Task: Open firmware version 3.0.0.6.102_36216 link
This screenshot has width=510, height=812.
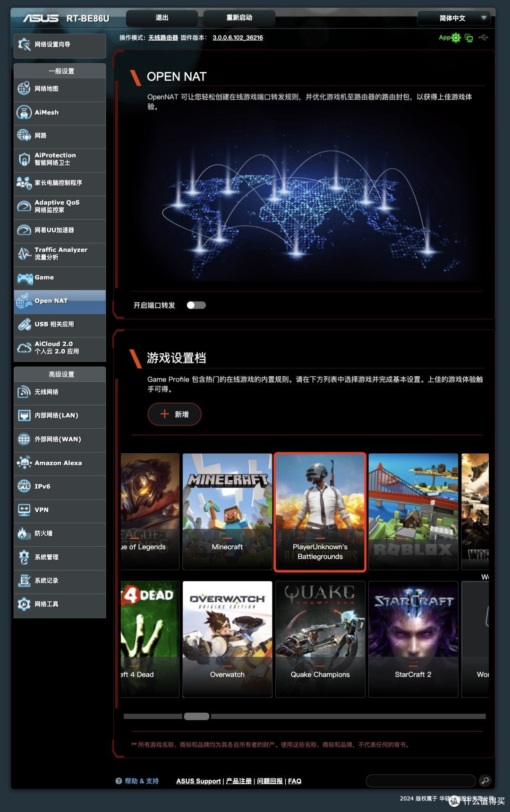Action: pyautogui.click(x=238, y=38)
